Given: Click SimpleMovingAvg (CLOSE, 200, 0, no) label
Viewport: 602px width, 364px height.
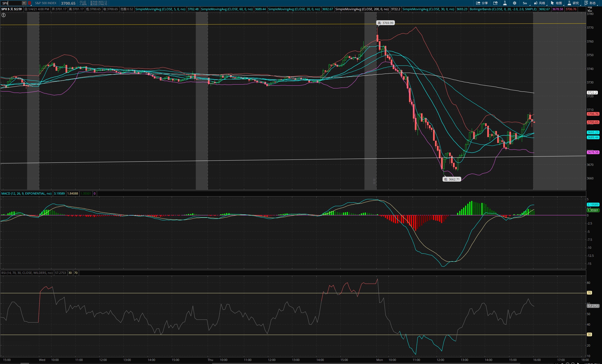Looking at the screenshot, I should [362, 9].
